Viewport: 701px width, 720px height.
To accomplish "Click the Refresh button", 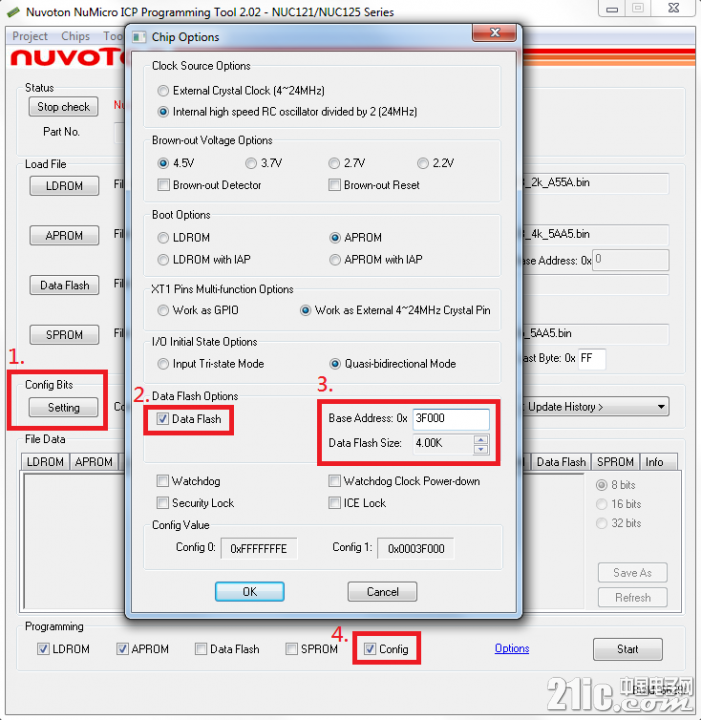I will click(633, 597).
